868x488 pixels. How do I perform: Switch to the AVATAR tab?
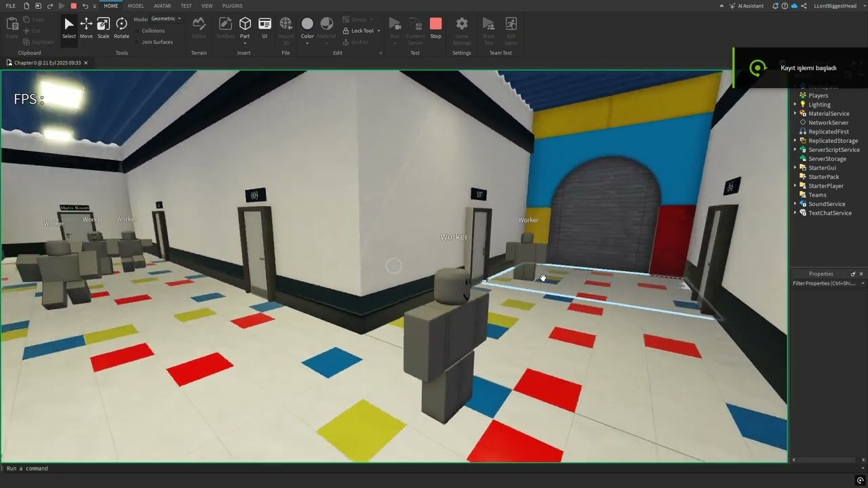(x=162, y=5)
